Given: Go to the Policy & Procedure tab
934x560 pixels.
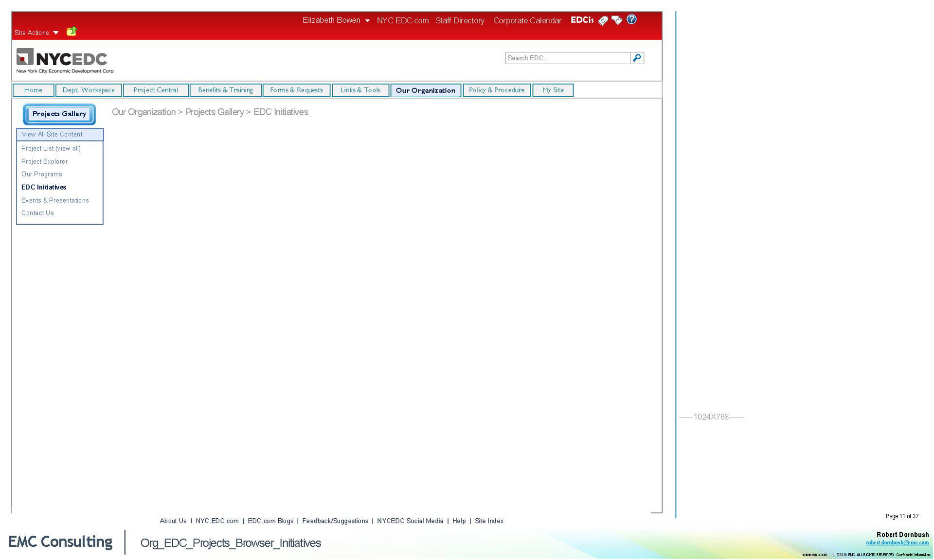Looking at the screenshot, I should [x=496, y=90].
